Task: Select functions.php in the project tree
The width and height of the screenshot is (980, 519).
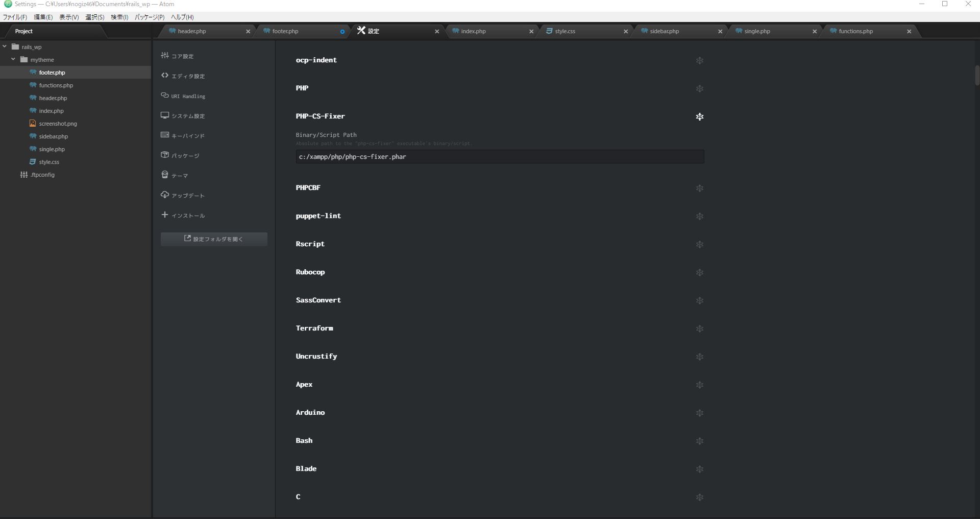Action: pos(56,85)
